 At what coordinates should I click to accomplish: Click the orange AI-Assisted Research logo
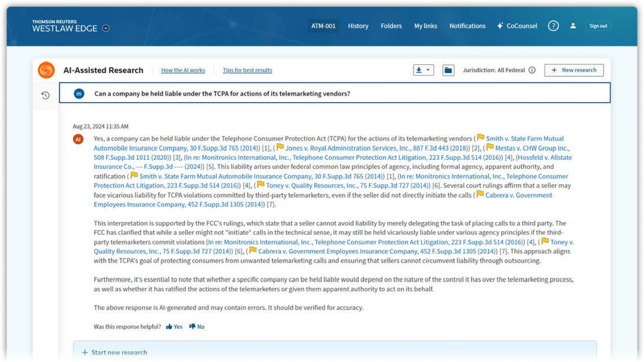click(46, 70)
